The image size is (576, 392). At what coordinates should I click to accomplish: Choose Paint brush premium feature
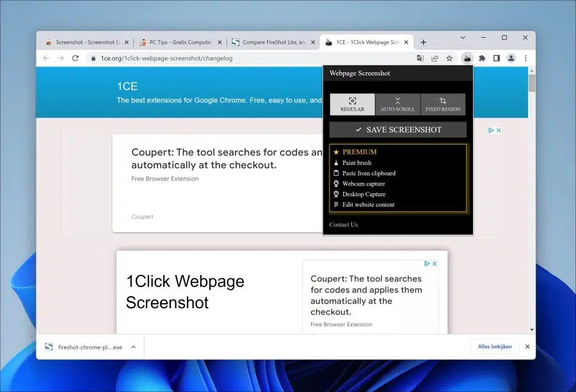click(353, 162)
